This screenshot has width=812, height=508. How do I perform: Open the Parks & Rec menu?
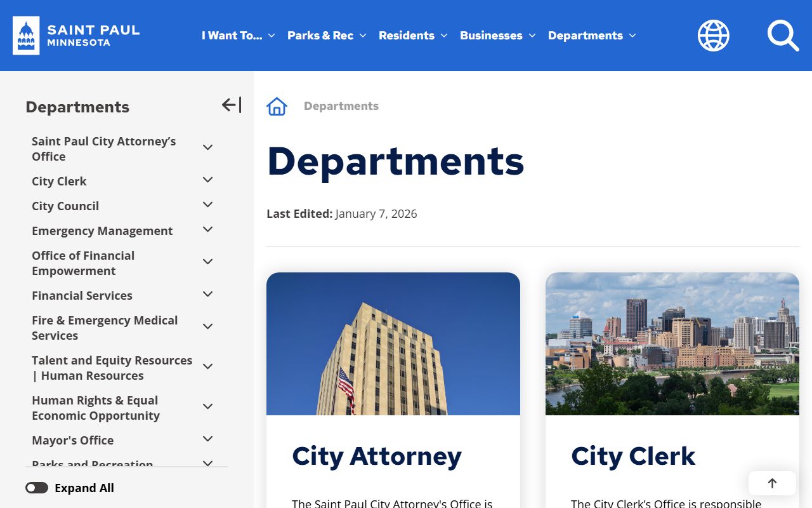click(327, 36)
